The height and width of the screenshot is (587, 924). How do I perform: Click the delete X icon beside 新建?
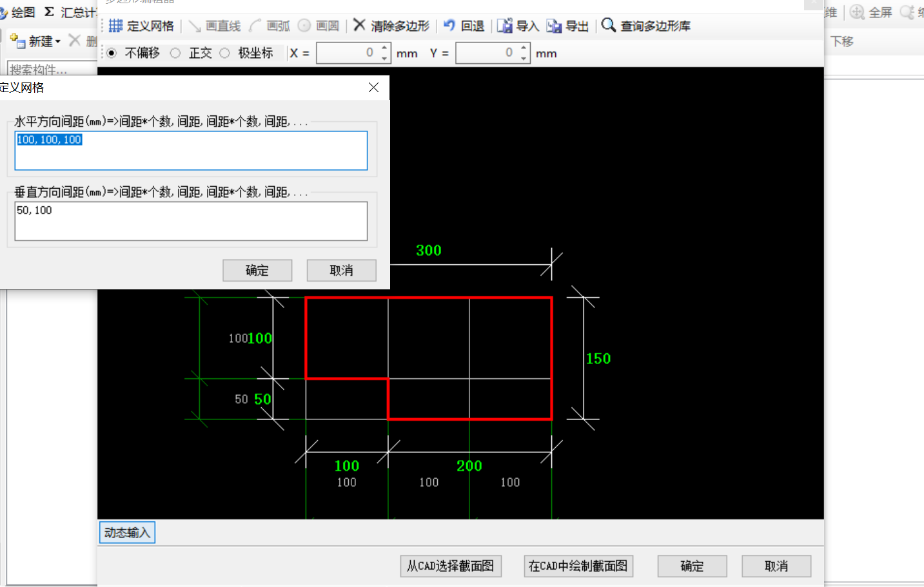pos(75,41)
